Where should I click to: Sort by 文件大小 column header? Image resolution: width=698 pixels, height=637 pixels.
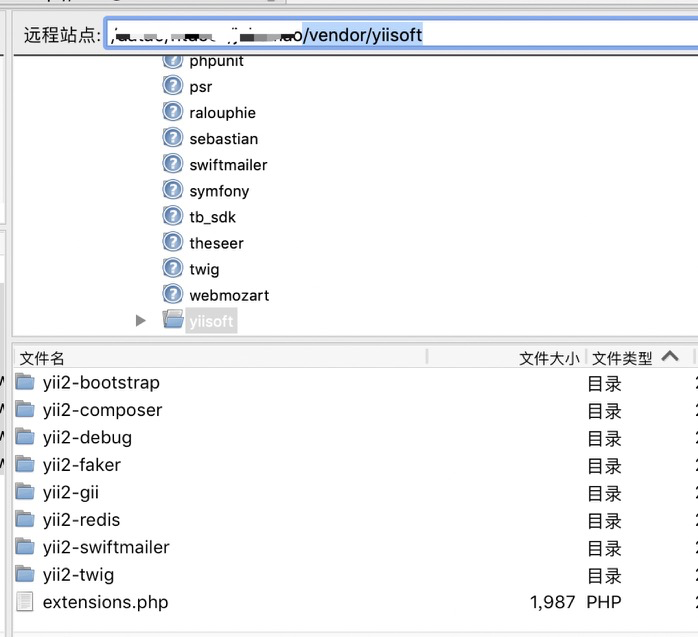pyautogui.click(x=549, y=358)
